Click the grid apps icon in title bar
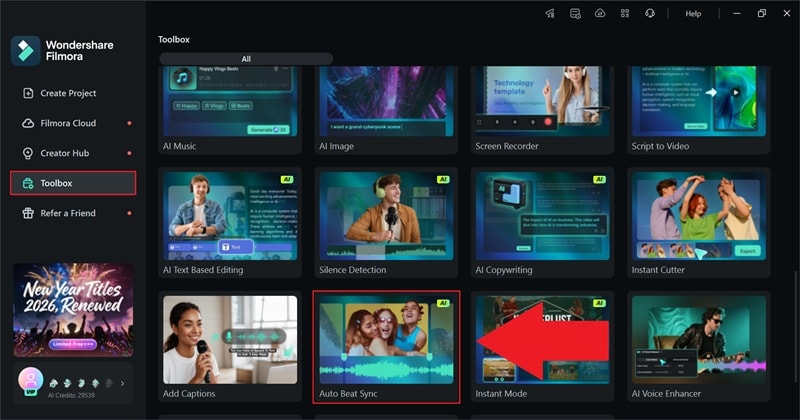 625,14
